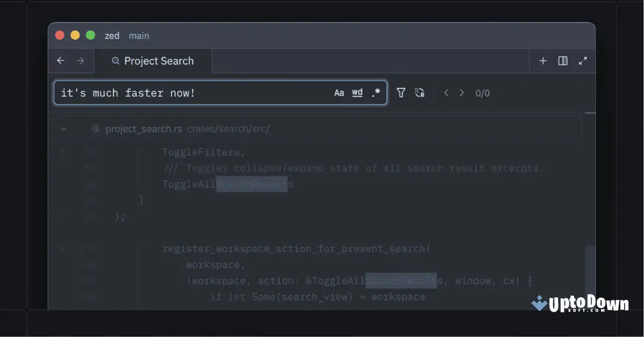The height and width of the screenshot is (337, 644).
Task: Toggle case-sensitive search mode
Action: [x=339, y=92]
